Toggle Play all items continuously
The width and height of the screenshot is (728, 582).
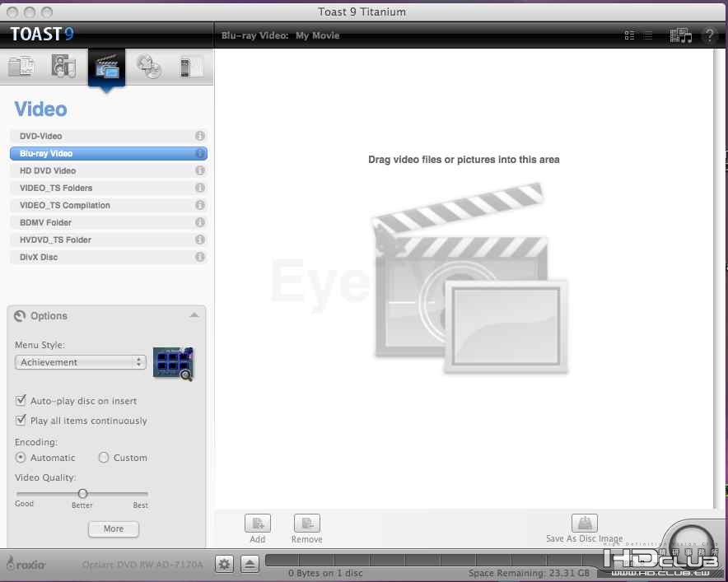21,420
